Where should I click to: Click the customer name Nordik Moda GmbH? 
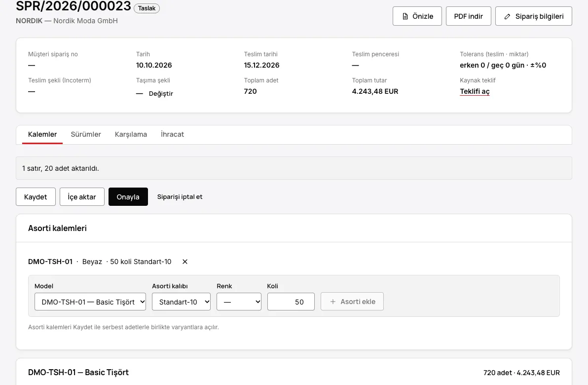(x=85, y=21)
